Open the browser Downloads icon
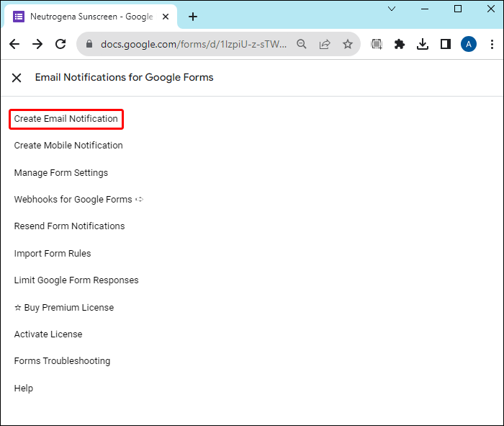 (423, 44)
